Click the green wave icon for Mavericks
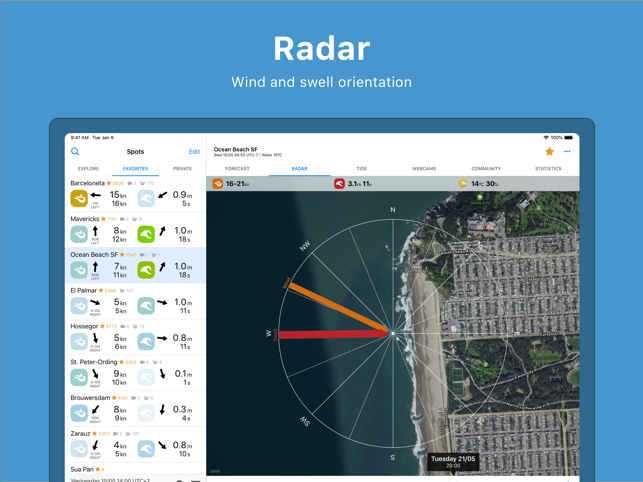Viewport: 643px width, 482px height. (146, 234)
